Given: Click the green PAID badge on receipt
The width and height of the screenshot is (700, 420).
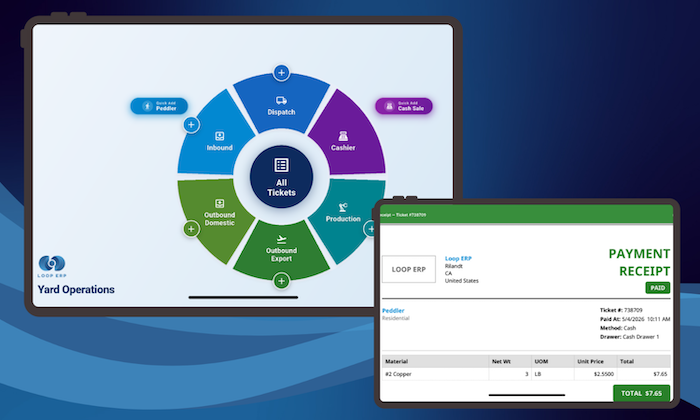Looking at the screenshot, I should pos(658,288).
